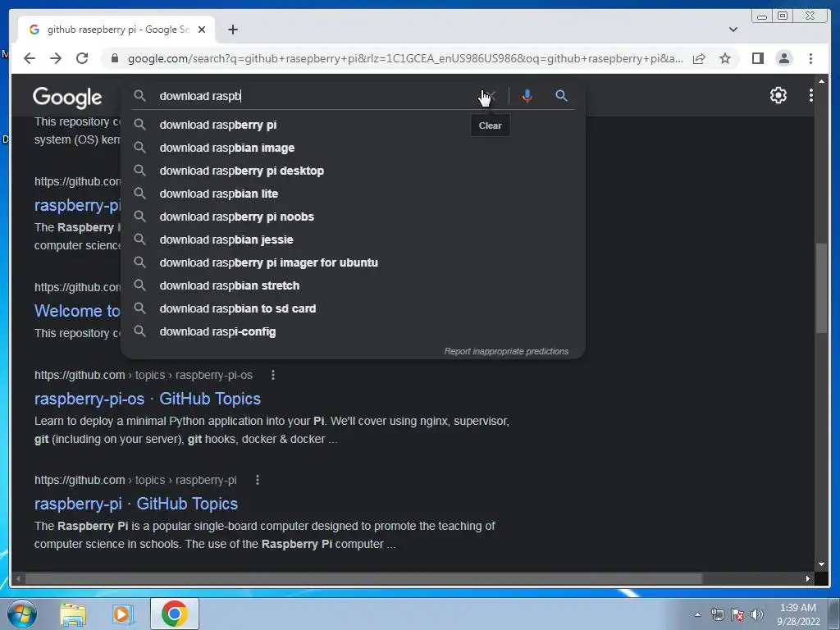This screenshot has height=630, width=840.
Task: Open the Action Center flag icon
Action: [737, 614]
